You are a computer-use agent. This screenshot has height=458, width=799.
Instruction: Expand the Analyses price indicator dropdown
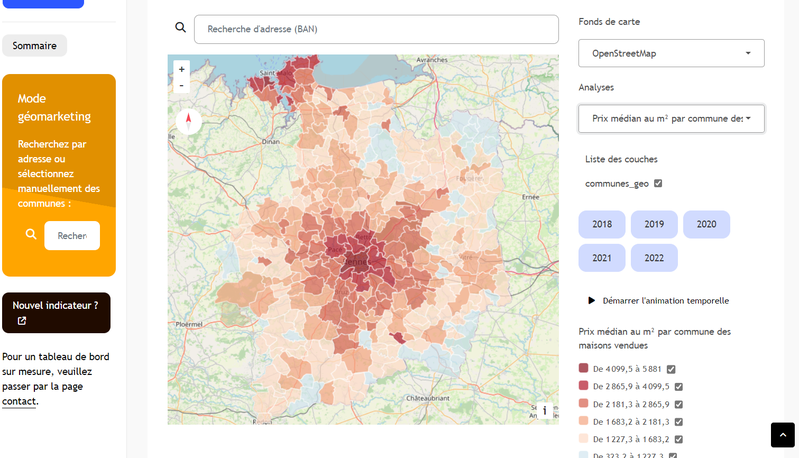point(671,119)
